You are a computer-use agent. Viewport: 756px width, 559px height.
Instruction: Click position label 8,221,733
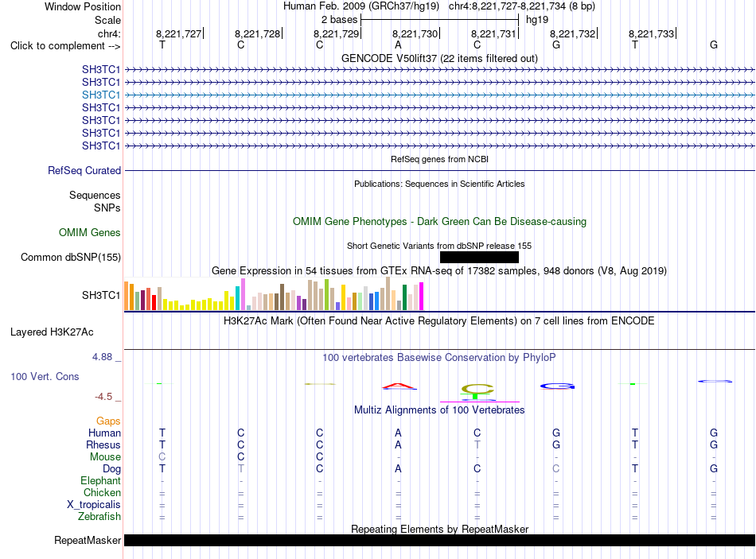coord(652,33)
